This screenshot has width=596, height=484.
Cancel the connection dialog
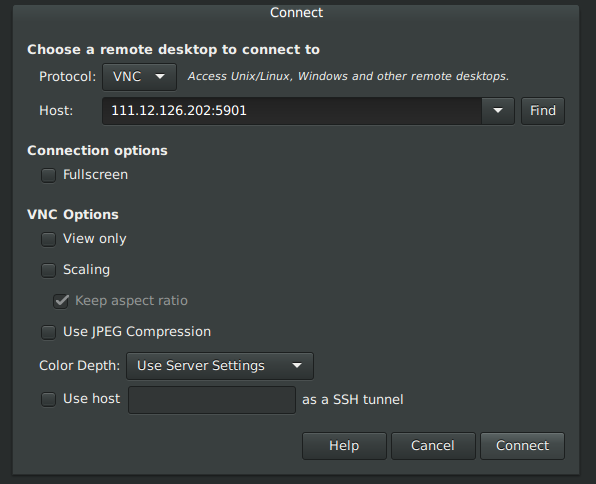[433, 446]
